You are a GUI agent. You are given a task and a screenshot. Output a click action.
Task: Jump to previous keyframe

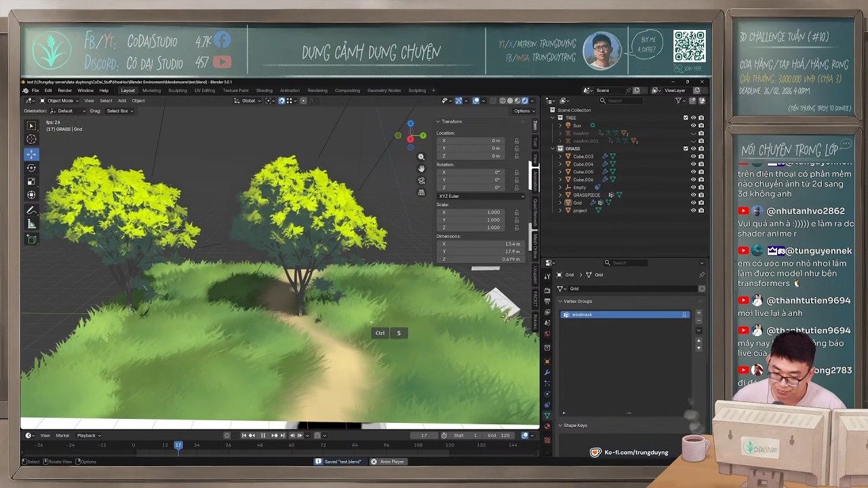point(252,435)
